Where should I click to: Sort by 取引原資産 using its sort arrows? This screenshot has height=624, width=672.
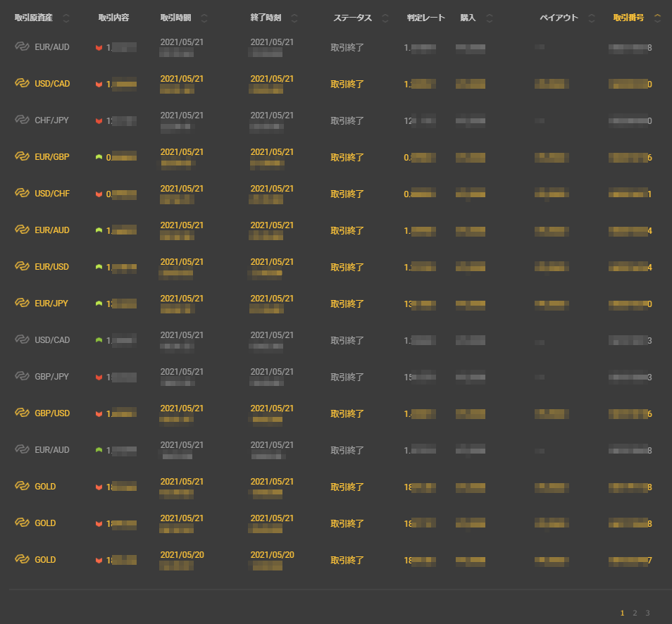click(x=66, y=18)
